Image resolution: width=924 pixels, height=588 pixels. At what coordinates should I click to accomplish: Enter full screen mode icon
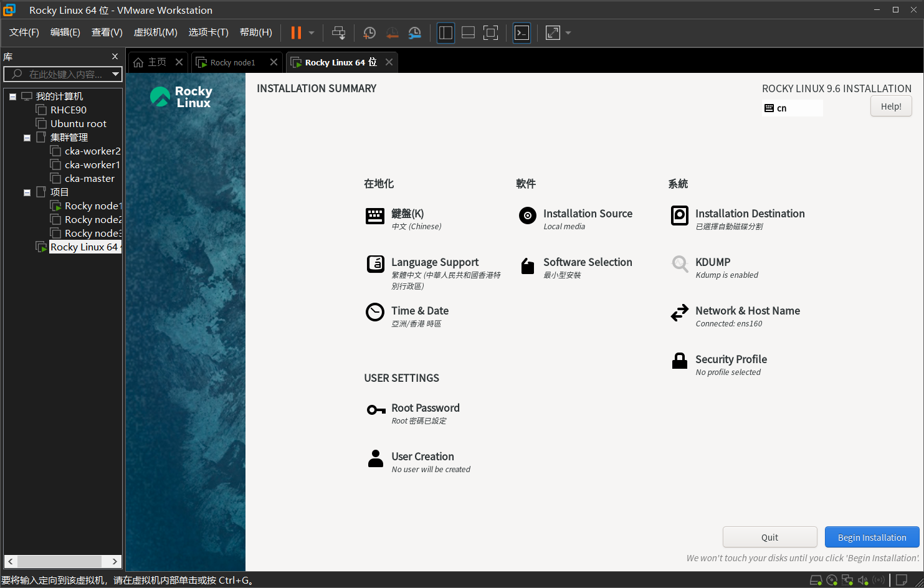491,33
